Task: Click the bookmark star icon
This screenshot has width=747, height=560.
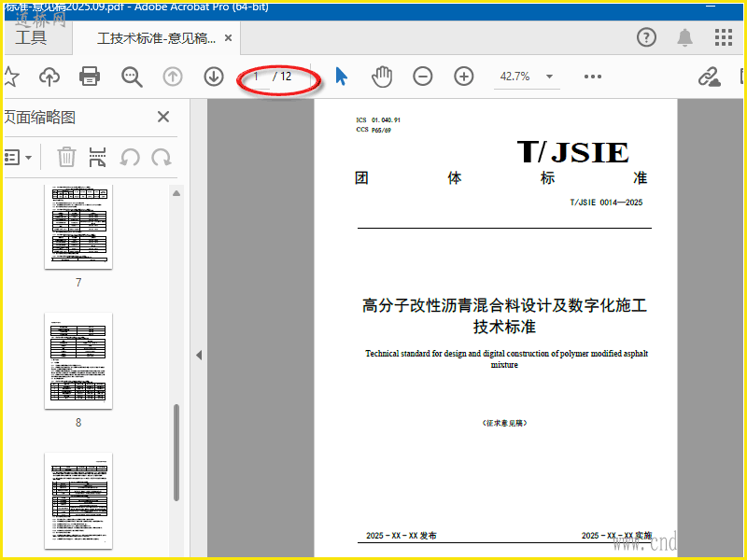Action: pos(10,77)
